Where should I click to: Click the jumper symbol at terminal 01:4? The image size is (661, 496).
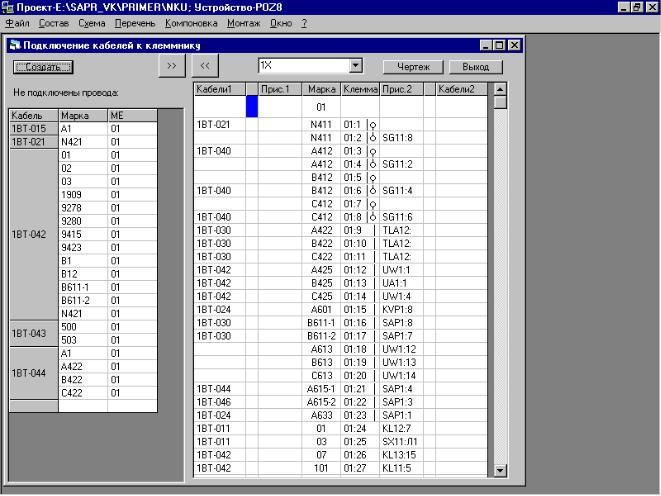[372, 164]
